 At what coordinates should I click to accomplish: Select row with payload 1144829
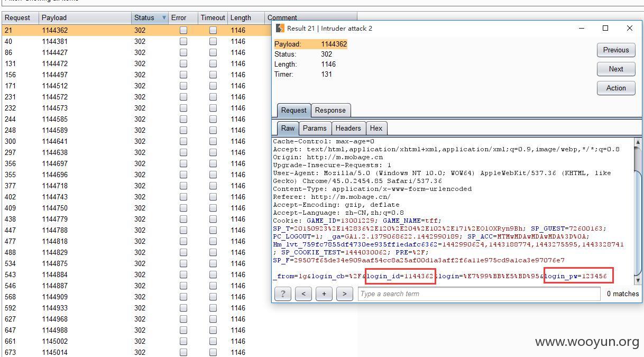136,252
